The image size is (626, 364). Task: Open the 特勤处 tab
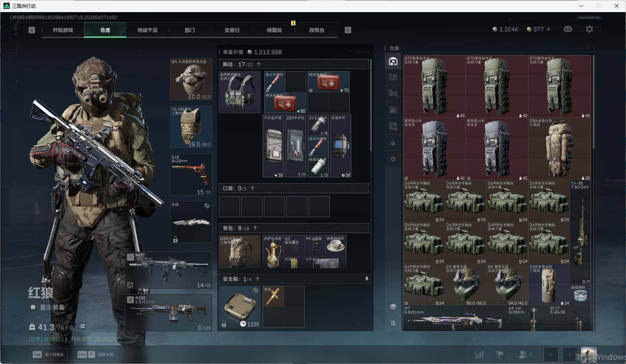274,30
